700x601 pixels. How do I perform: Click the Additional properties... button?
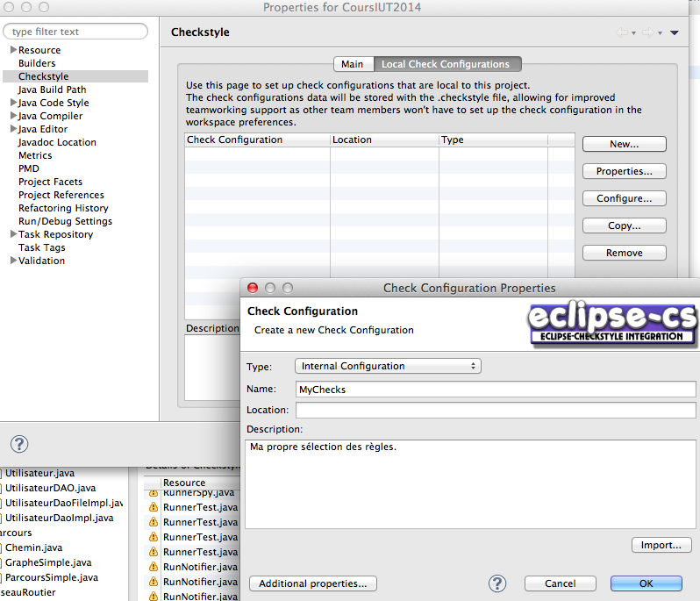point(313,583)
